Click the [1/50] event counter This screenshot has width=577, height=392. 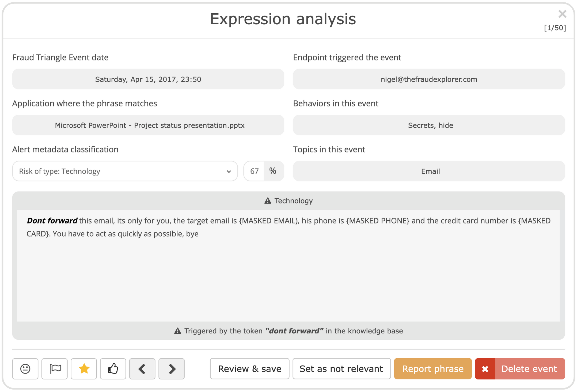tap(555, 28)
